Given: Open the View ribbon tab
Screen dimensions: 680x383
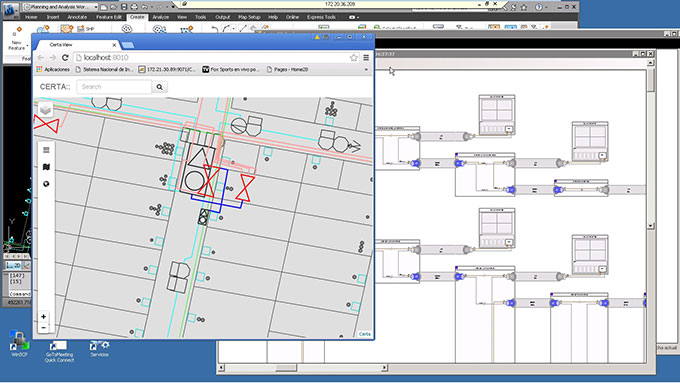Looking at the screenshot, I should click(182, 17).
